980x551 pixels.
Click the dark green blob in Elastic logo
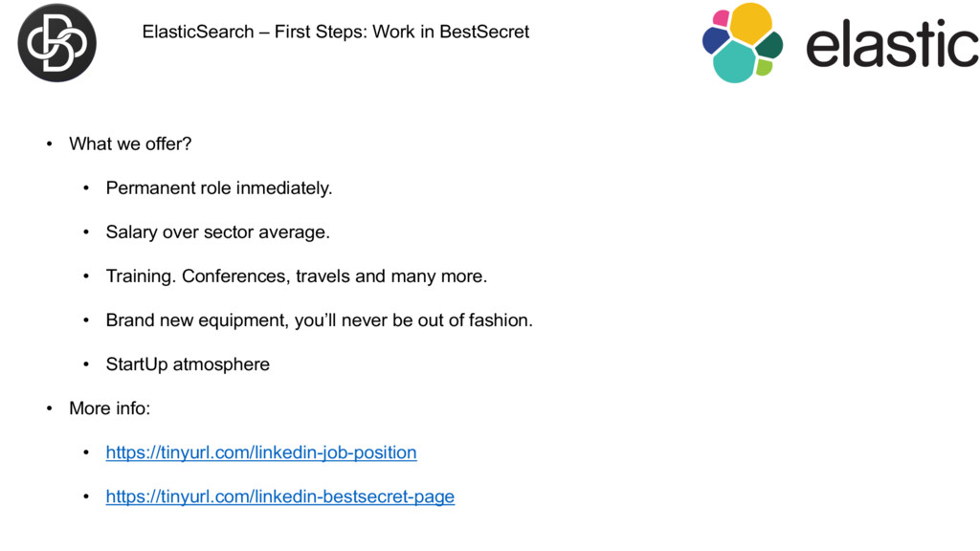769,46
